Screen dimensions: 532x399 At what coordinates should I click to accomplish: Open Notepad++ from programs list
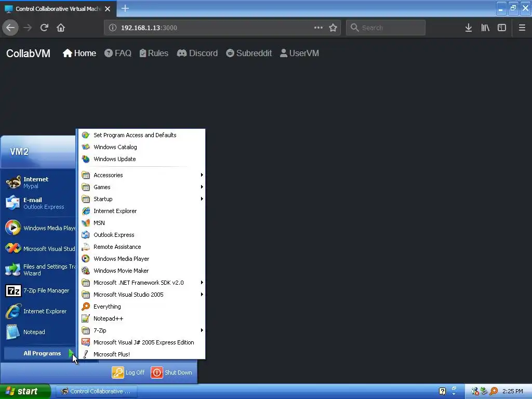pyautogui.click(x=142, y=318)
